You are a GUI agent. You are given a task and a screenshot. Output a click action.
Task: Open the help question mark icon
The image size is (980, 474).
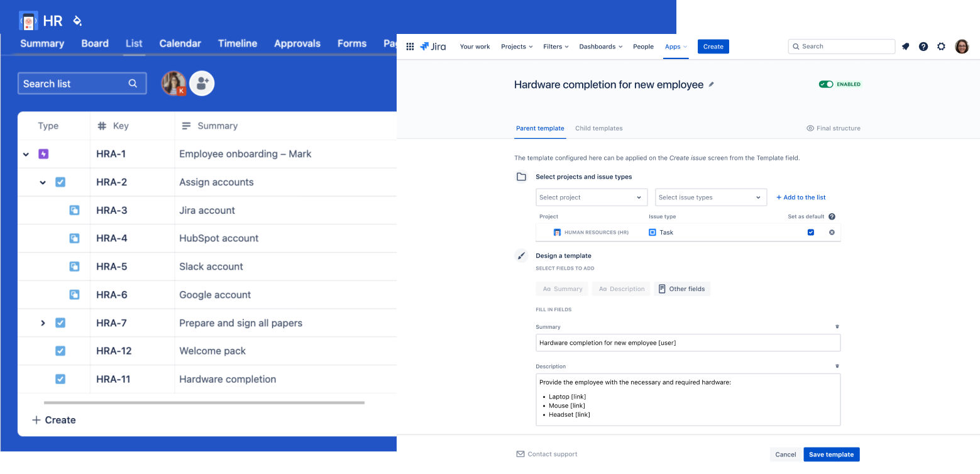pyautogui.click(x=923, y=47)
